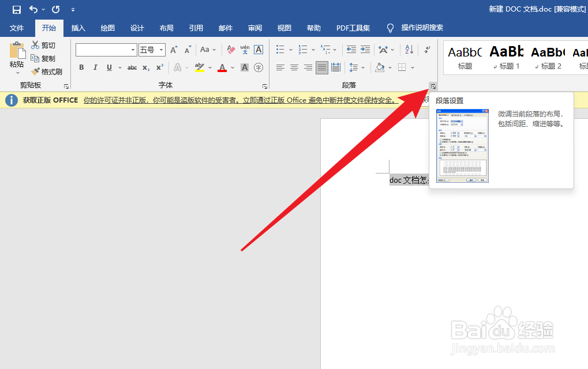
Task: Click the text effects A icon
Action: pos(178,67)
